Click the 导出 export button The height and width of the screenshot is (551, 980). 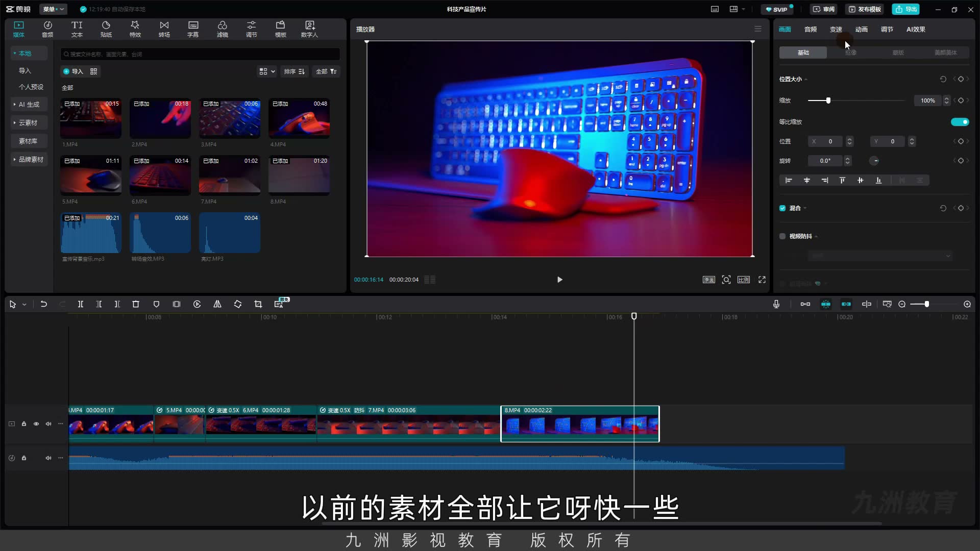[x=906, y=9]
